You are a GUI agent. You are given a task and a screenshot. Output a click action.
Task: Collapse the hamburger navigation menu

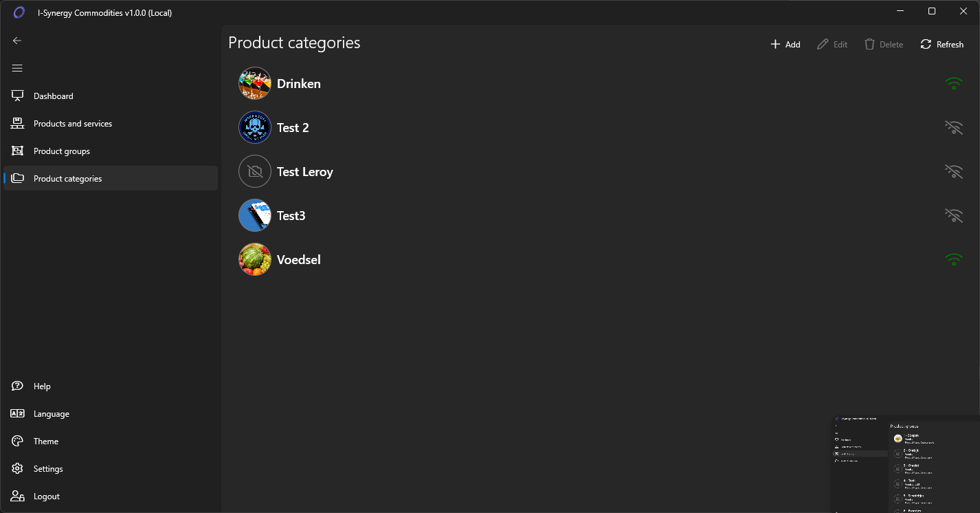(17, 68)
